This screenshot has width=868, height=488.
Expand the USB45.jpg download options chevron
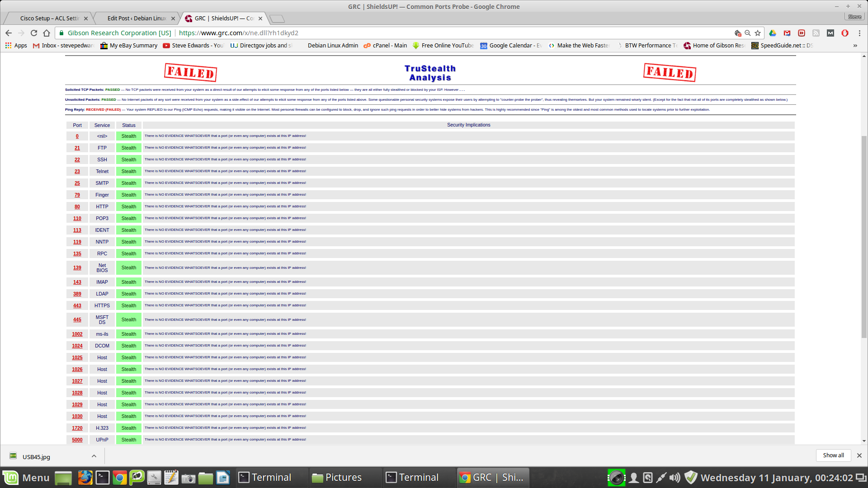click(94, 456)
